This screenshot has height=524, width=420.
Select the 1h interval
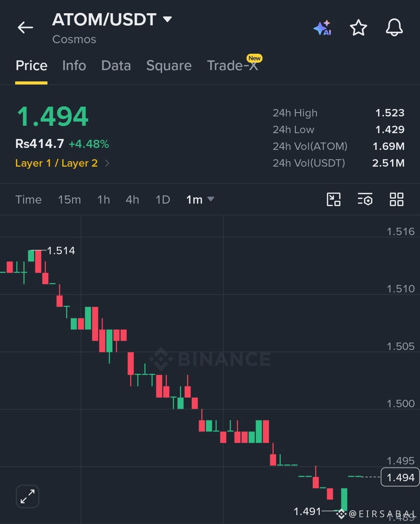click(103, 199)
